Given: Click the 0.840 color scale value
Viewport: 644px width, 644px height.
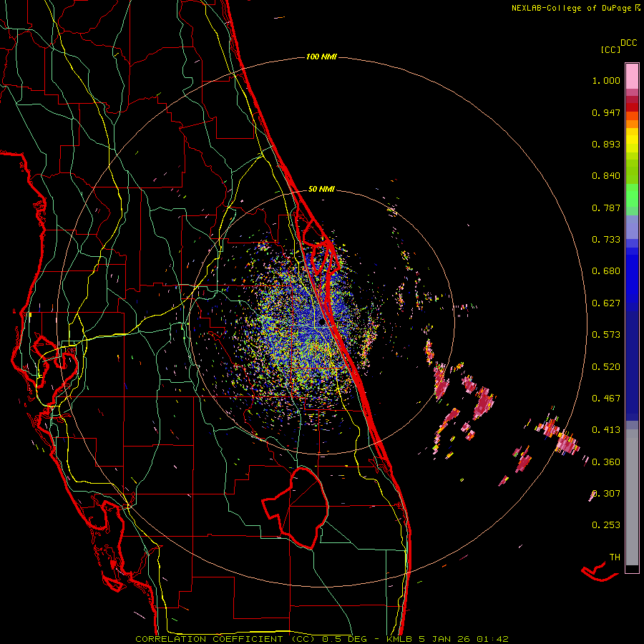Looking at the screenshot, I should pyautogui.click(x=606, y=176).
